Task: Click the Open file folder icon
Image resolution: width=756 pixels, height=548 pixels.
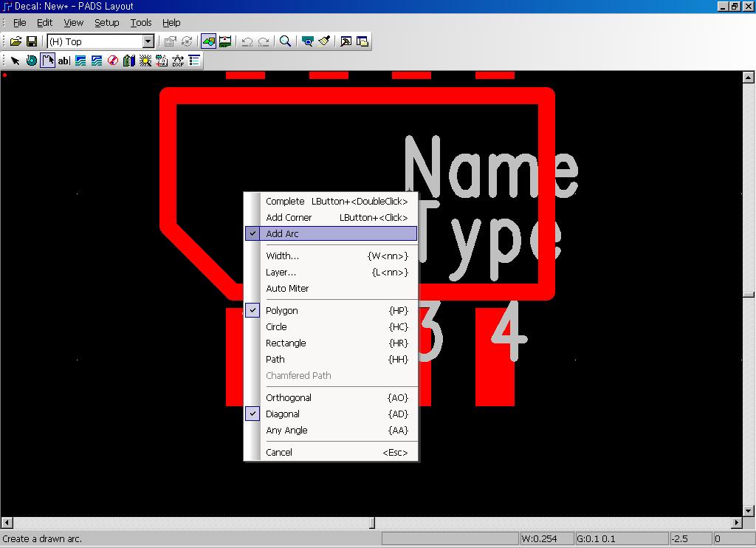Action: (x=16, y=41)
